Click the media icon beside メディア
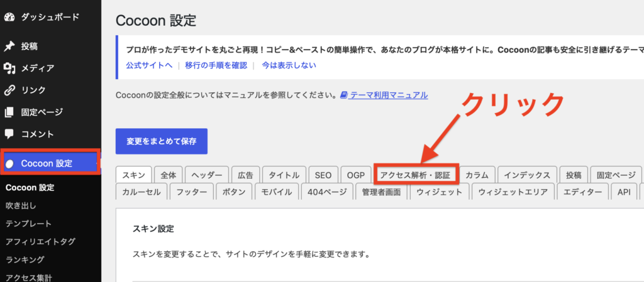Screen dimensions: 644x282 tap(9, 68)
